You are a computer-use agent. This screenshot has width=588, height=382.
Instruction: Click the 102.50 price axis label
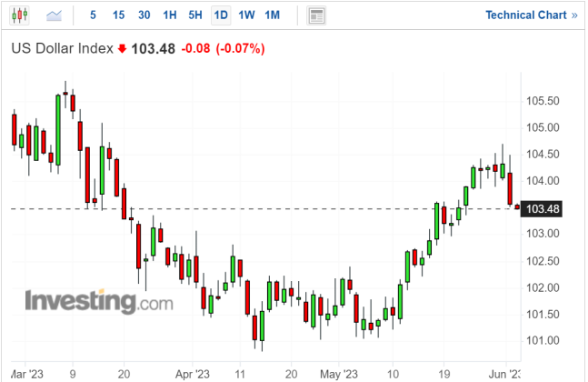pyautogui.click(x=543, y=261)
